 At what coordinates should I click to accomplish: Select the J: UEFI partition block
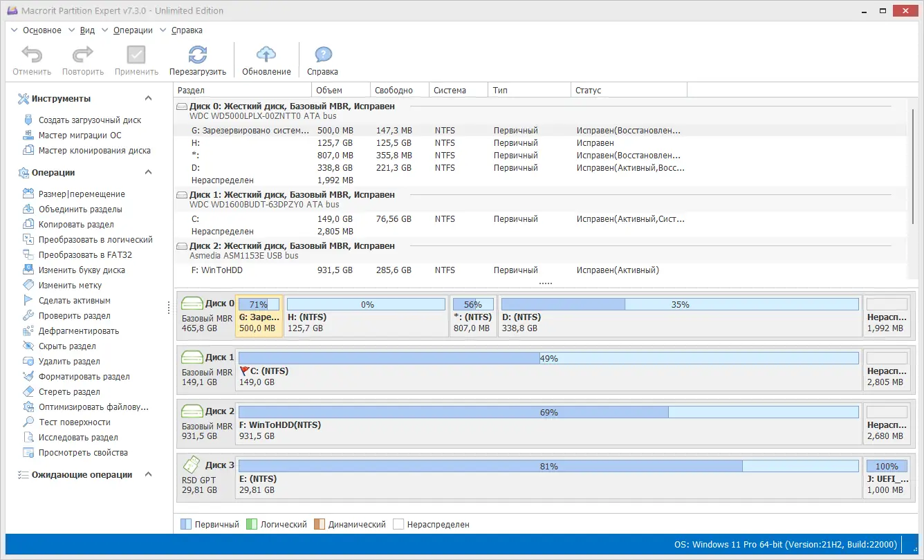(x=887, y=478)
